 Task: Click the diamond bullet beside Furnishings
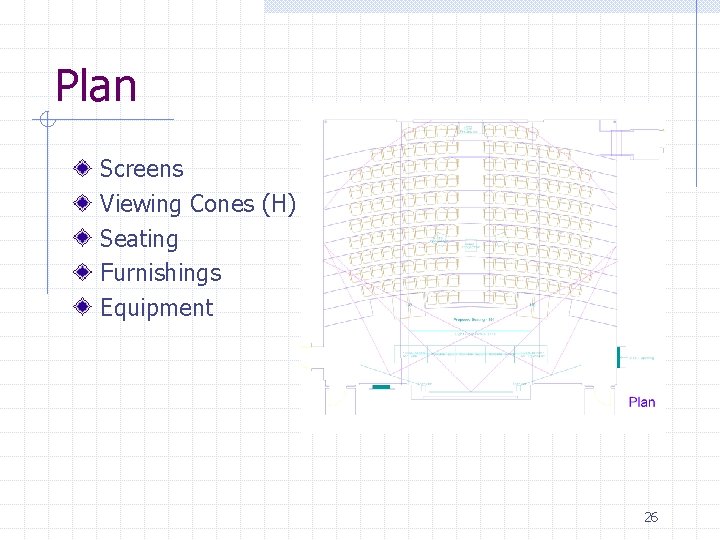[x=82, y=272]
